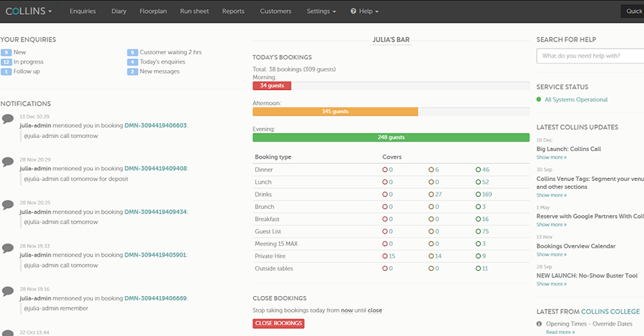The image size is (644, 336).
Task: Click the green circle 75 for Guest List
Action: click(x=482, y=232)
